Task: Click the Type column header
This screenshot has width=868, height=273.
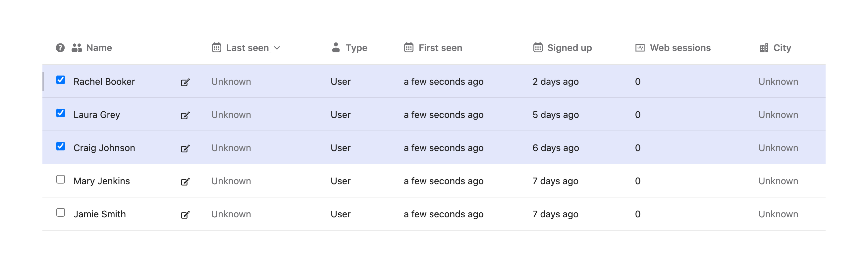Action: point(356,48)
